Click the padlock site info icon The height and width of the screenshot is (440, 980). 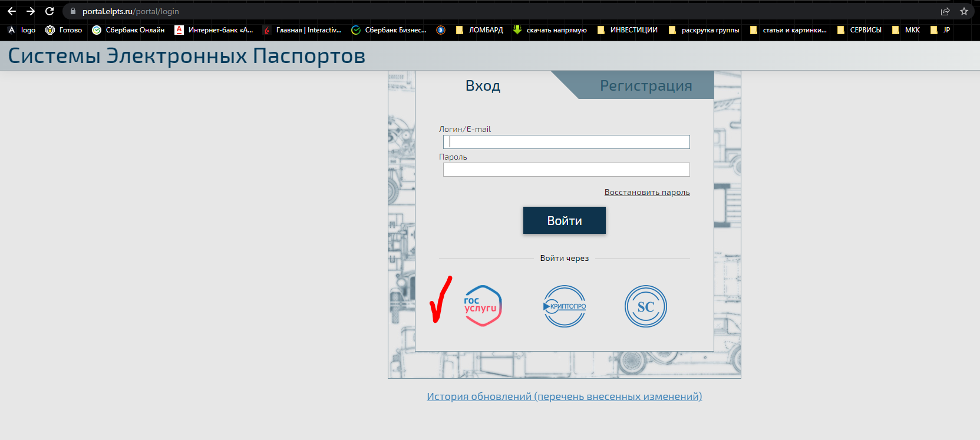pyautogui.click(x=73, y=11)
